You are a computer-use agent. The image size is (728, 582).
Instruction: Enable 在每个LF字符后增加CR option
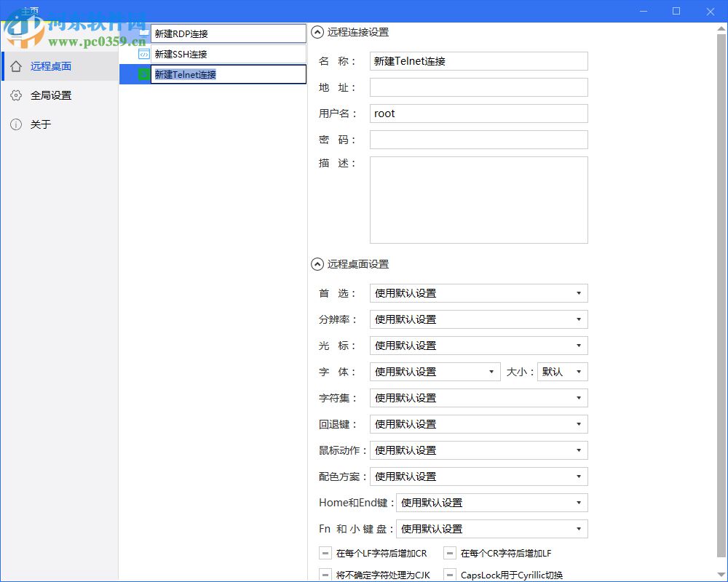pyautogui.click(x=325, y=553)
